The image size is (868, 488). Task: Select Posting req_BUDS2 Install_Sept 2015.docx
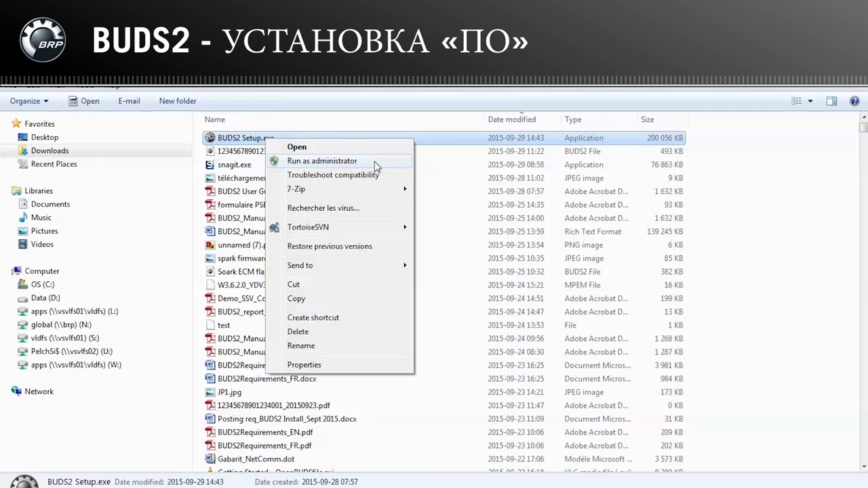[444, 419]
